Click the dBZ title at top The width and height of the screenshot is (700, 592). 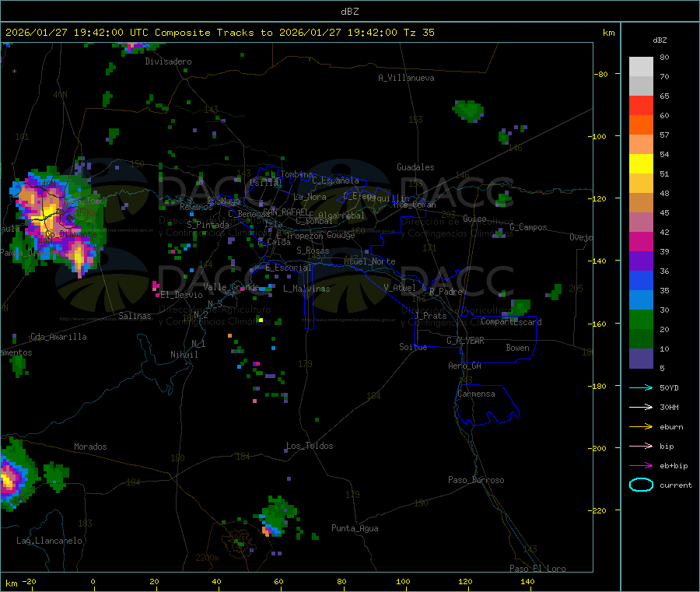click(349, 12)
